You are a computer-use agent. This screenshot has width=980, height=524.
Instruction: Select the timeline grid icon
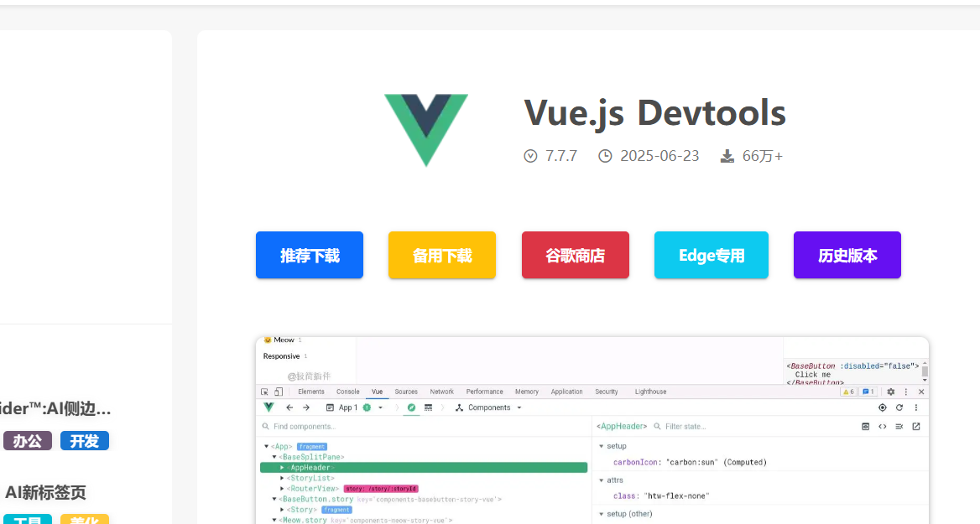pyautogui.click(x=428, y=407)
